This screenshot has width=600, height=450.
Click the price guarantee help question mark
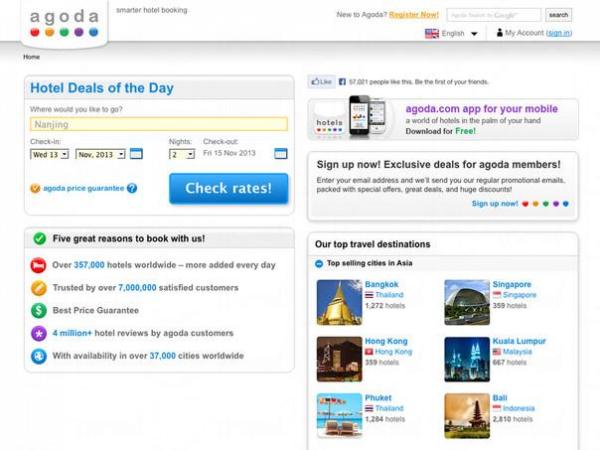(x=132, y=187)
